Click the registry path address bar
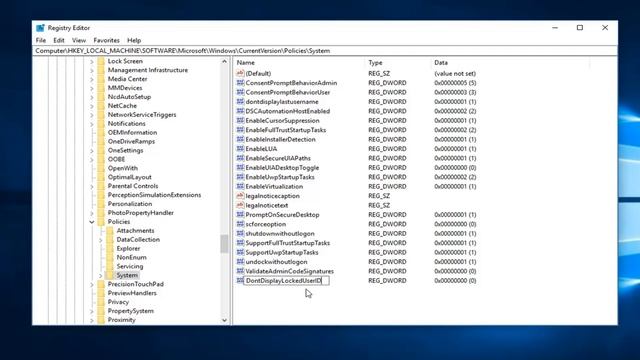The height and width of the screenshot is (360, 640). (324, 51)
